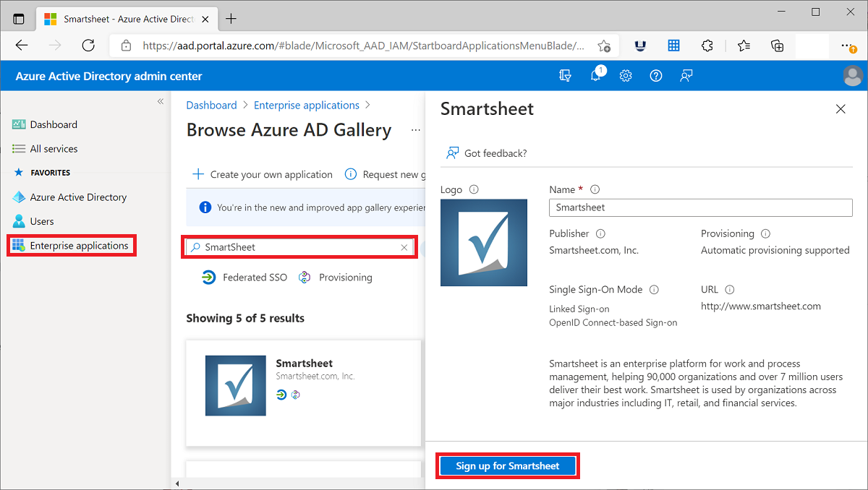
Task: View site information lock icon
Action: click(127, 46)
